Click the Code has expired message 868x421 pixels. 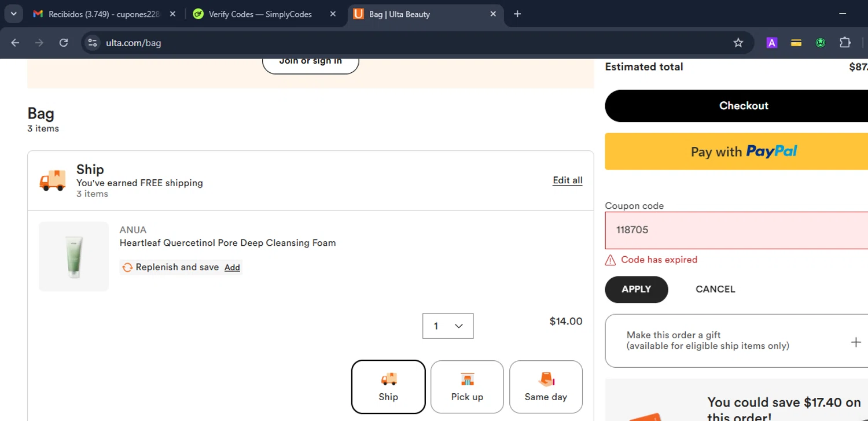pyautogui.click(x=659, y=260)
